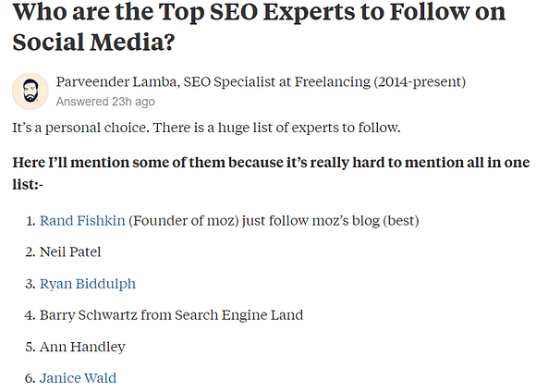The width and height of the screenshot is (536, 392).
Task: Select the Neil Patel list entry
Action: coord(70,252)
